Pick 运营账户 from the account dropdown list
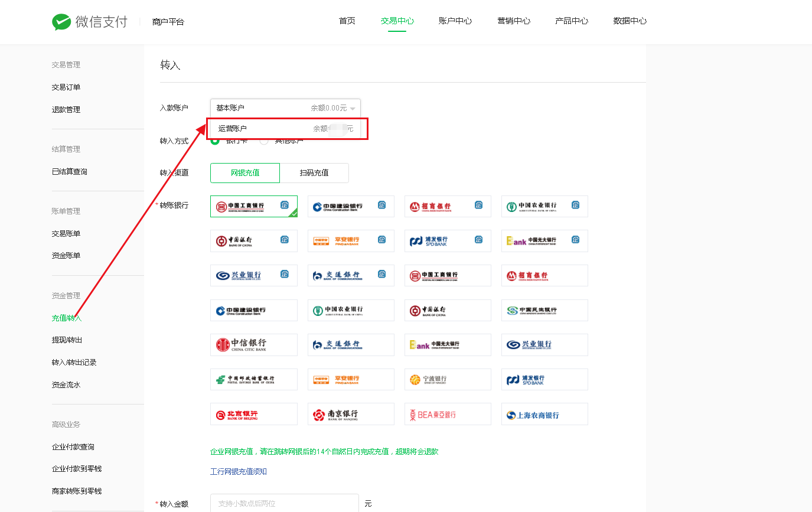 tap(286, 128)
